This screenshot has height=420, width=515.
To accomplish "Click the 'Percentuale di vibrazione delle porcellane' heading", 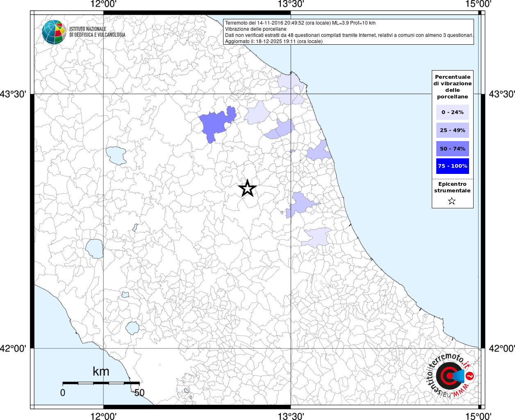I will point(452,87).
